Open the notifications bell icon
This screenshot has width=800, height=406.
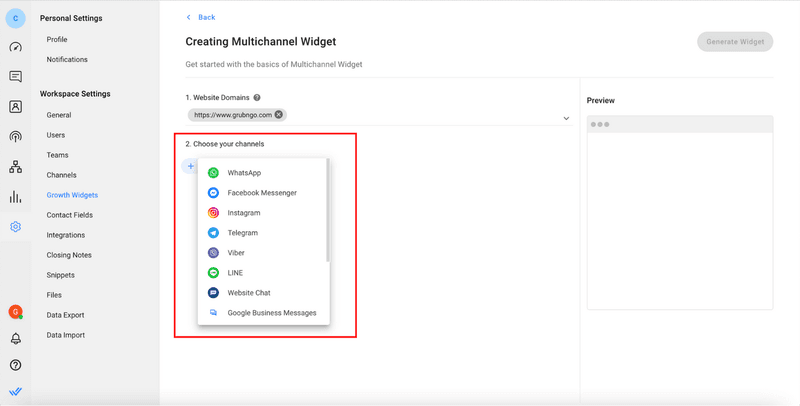[15, 338]
